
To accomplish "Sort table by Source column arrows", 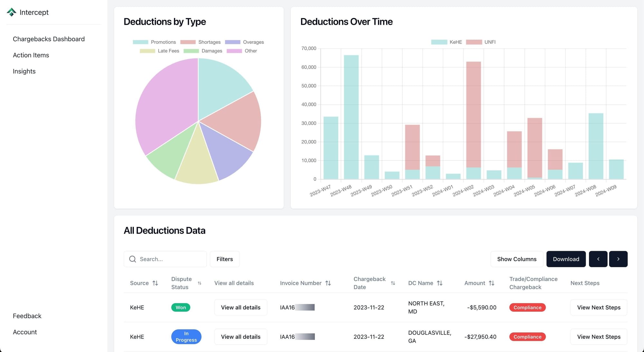I will pyautogui.click(x=155, y=283).
